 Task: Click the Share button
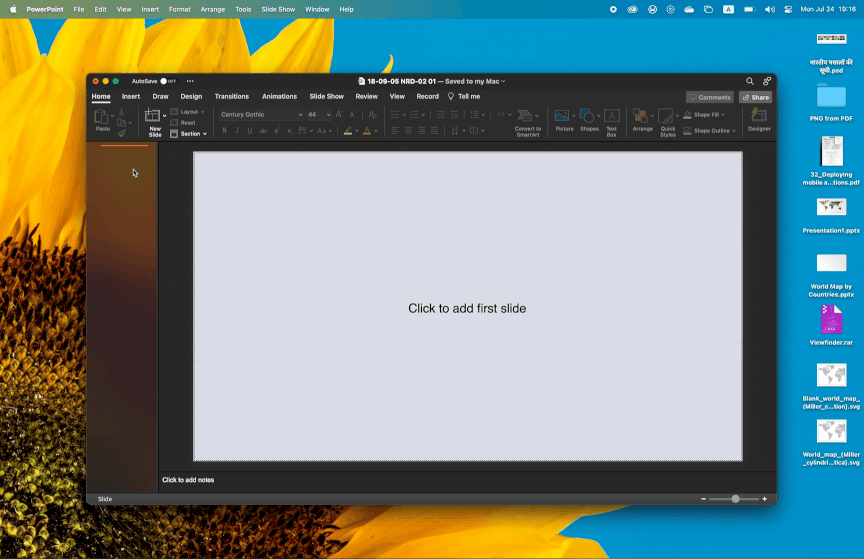(755, 97)
